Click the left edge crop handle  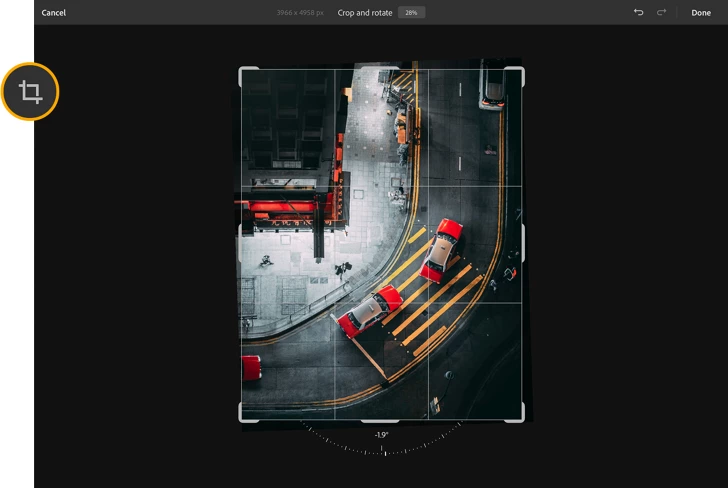[x=239, y=244]
